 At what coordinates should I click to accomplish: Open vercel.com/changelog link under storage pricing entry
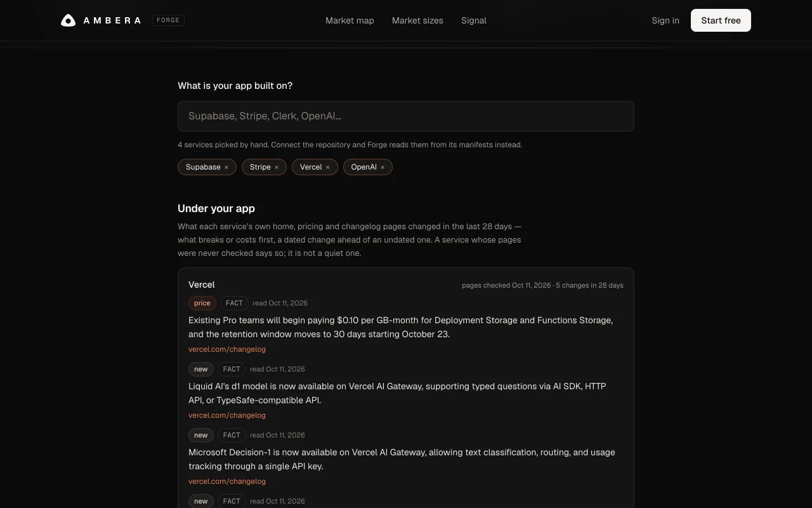click(227, 349)
